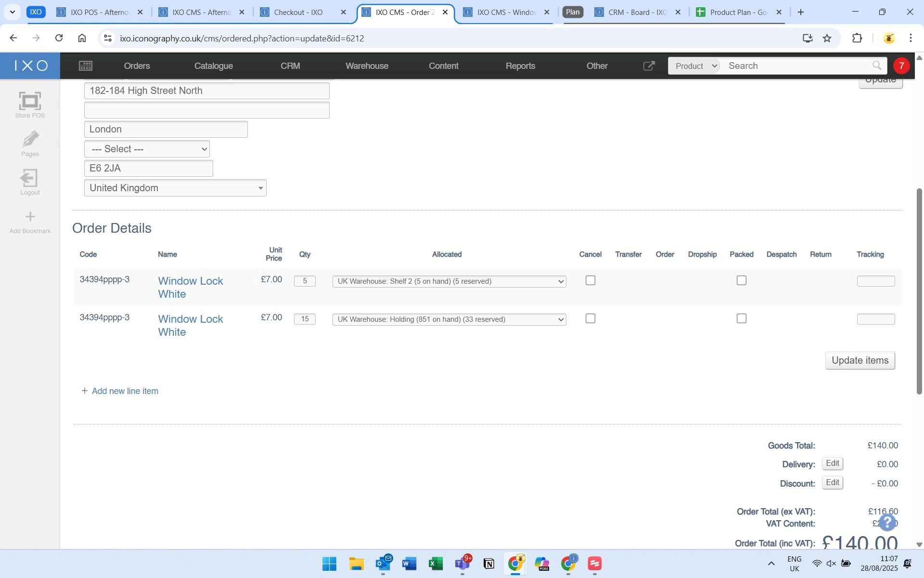Open the calculator grid icon in navbar

pyautogui.click(x=86, y=66)
